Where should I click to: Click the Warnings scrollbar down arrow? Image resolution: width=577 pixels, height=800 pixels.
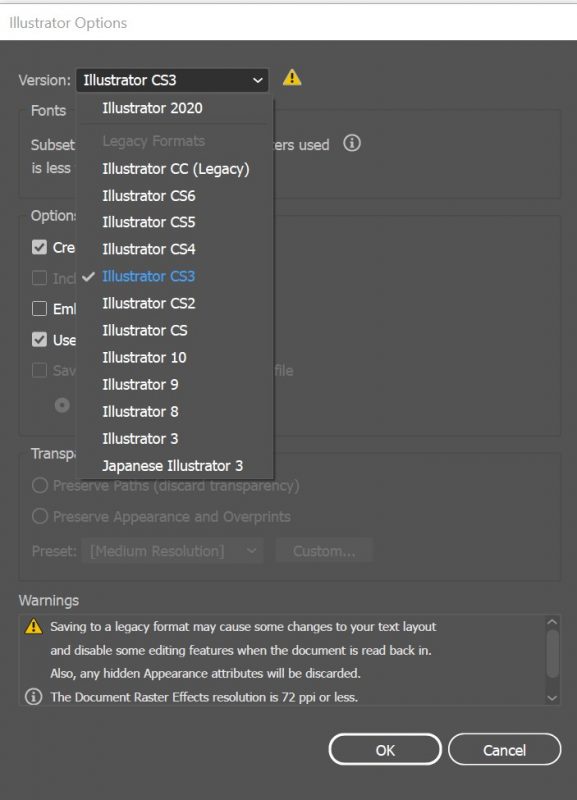tap(552, 697)
